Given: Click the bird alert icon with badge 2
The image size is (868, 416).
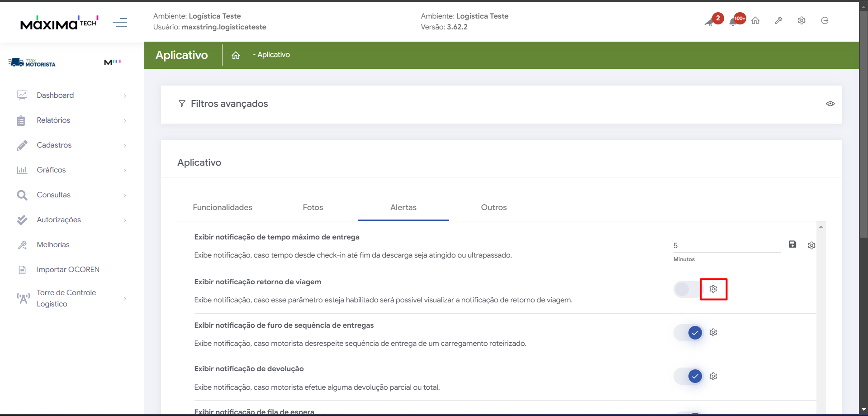Looking at the screenshot, I should (710, 21).
